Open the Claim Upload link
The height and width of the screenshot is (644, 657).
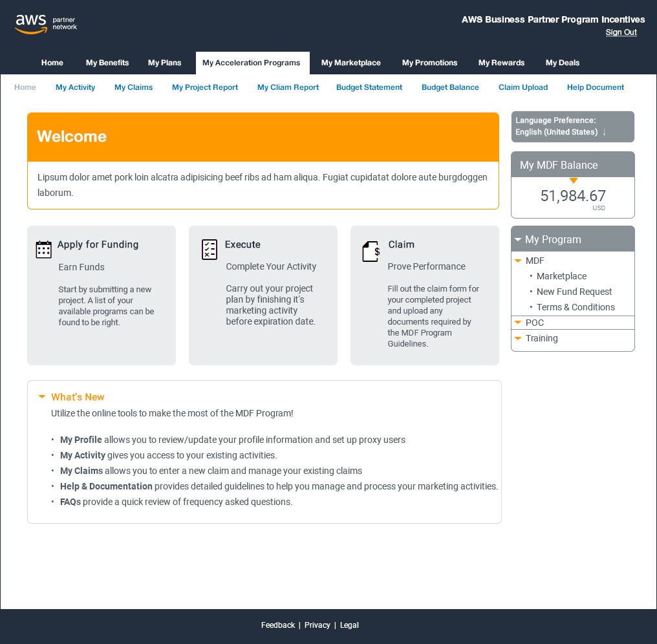pos(523,87)
